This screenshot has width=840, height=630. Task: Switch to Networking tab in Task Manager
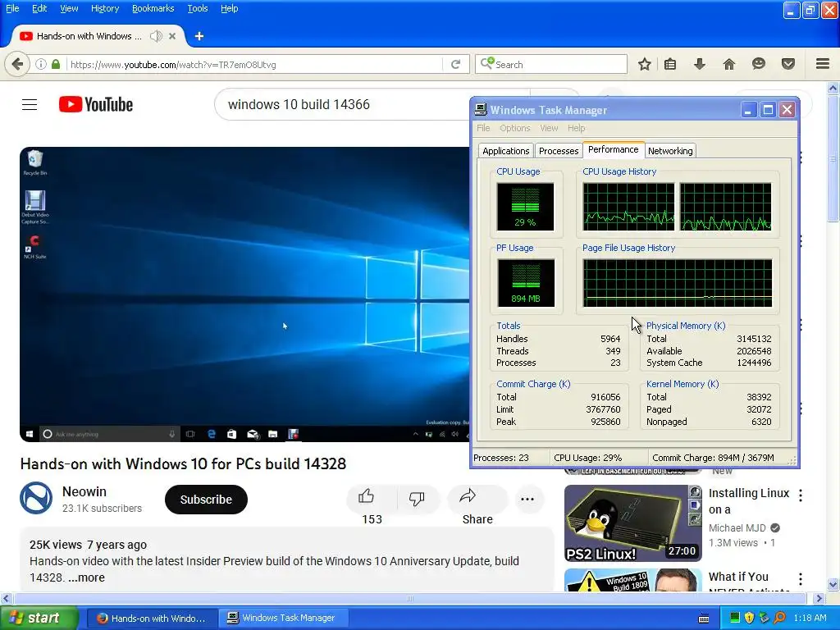pos(669,151)
